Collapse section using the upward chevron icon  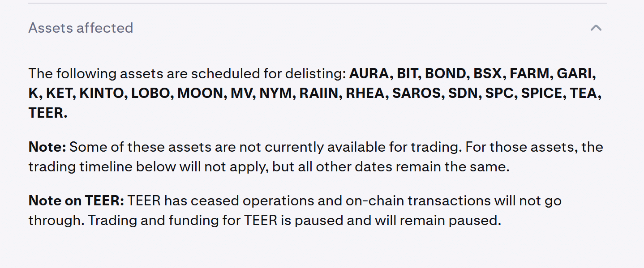click(x=596, y=28)
